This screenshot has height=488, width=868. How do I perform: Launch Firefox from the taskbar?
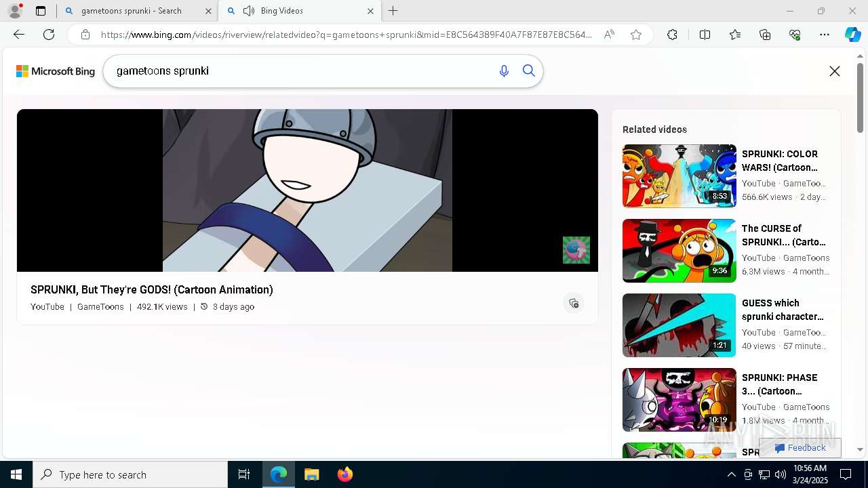pyautogui.click(x=344, y=474)
